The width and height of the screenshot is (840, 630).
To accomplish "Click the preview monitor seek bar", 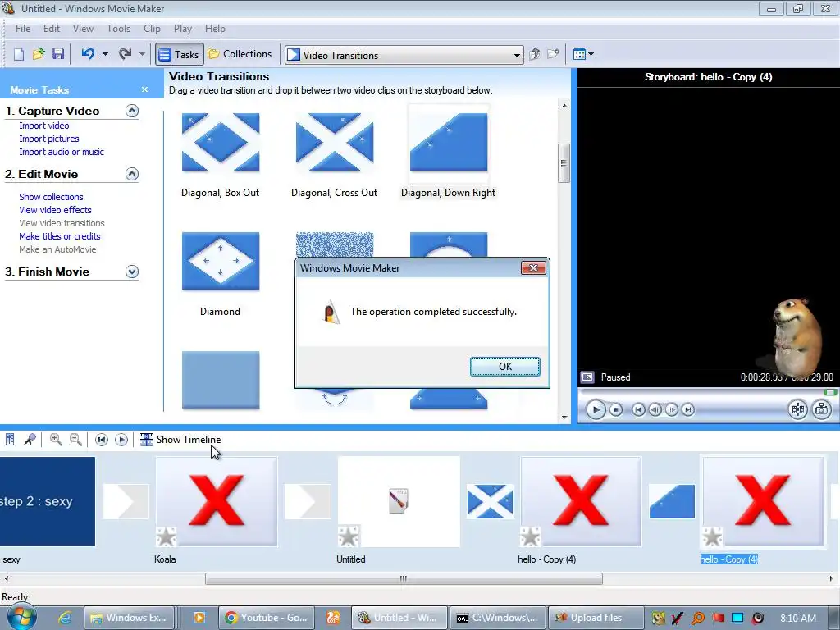I will [x=708, y=393].
